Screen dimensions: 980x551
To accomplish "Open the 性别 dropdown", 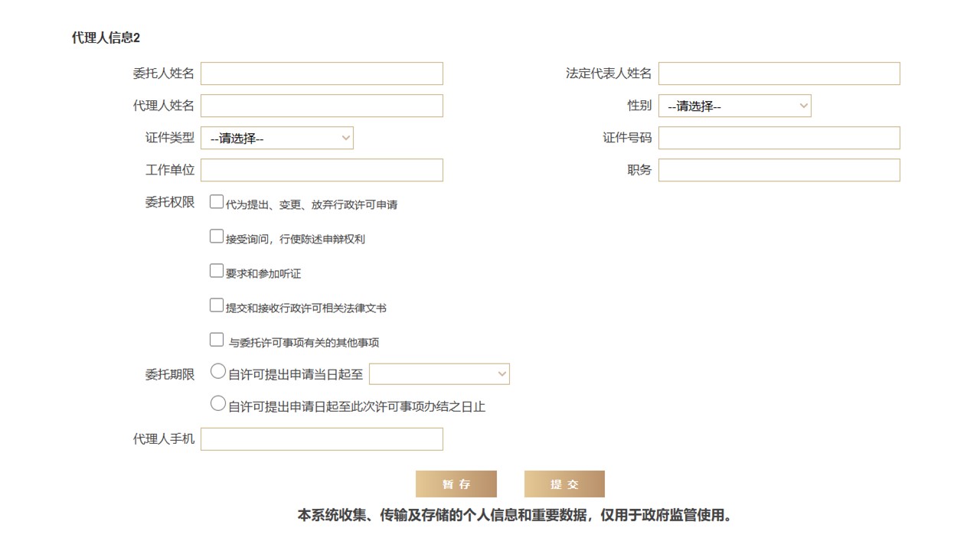I will coord(734,106).
